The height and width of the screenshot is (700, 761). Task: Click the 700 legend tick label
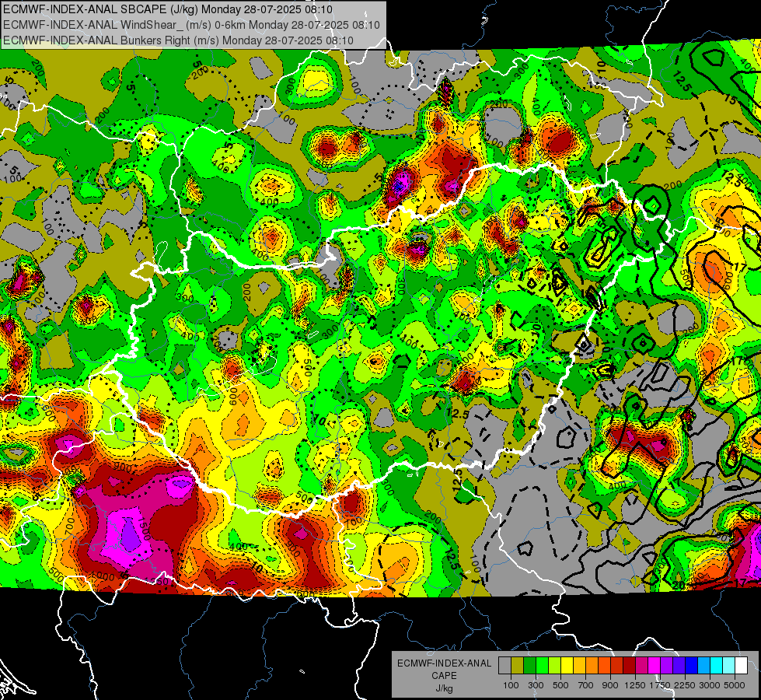(586, 685)
